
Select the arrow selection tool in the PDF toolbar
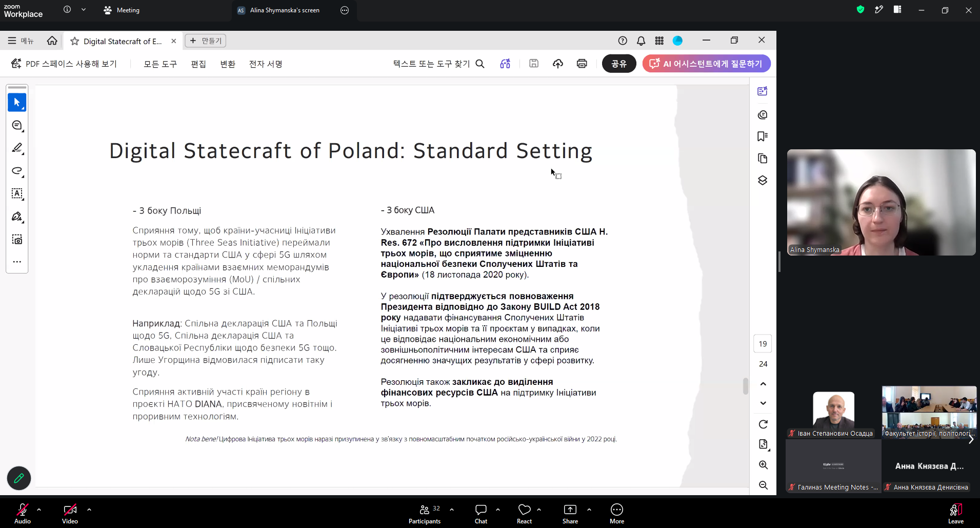pyautogui.click(x=17, y=102)
